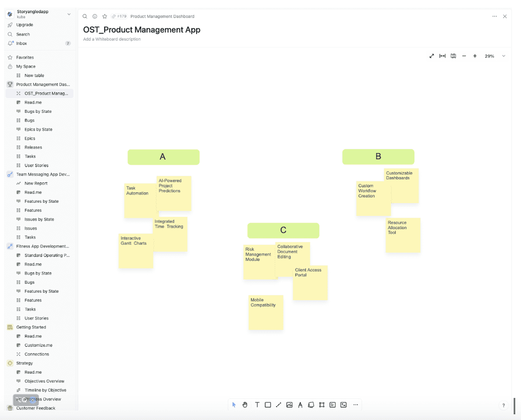Select the frame tool
The height and width of the screenshot is (420, 521).
coord(322,405)
